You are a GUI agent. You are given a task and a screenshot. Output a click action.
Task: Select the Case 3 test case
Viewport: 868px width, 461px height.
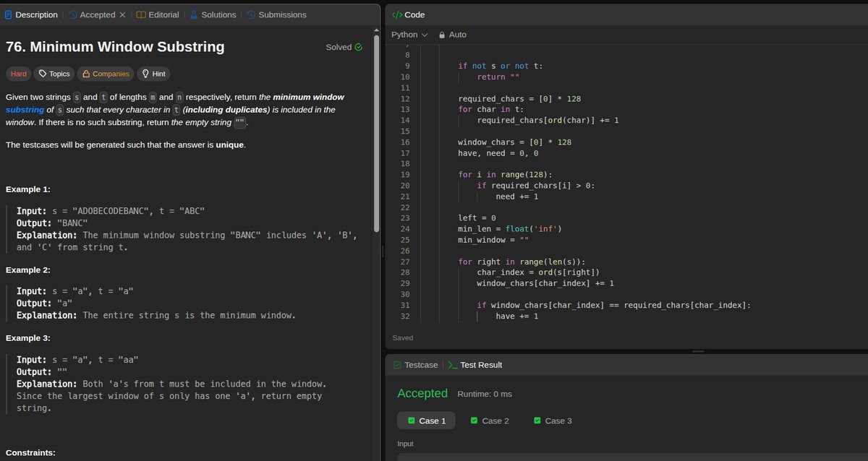coord(552,421)
